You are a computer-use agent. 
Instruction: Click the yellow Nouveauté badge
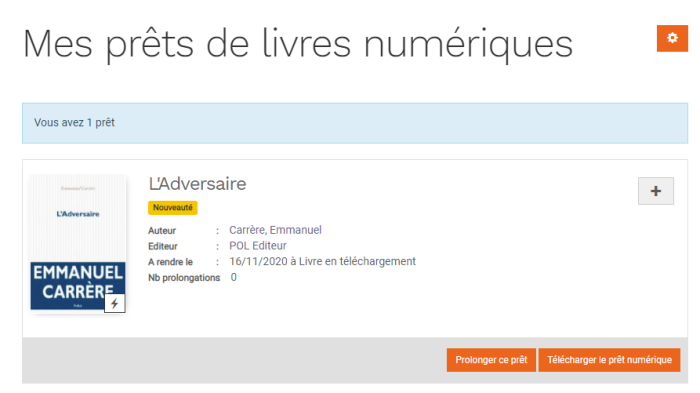click(173, 208)
